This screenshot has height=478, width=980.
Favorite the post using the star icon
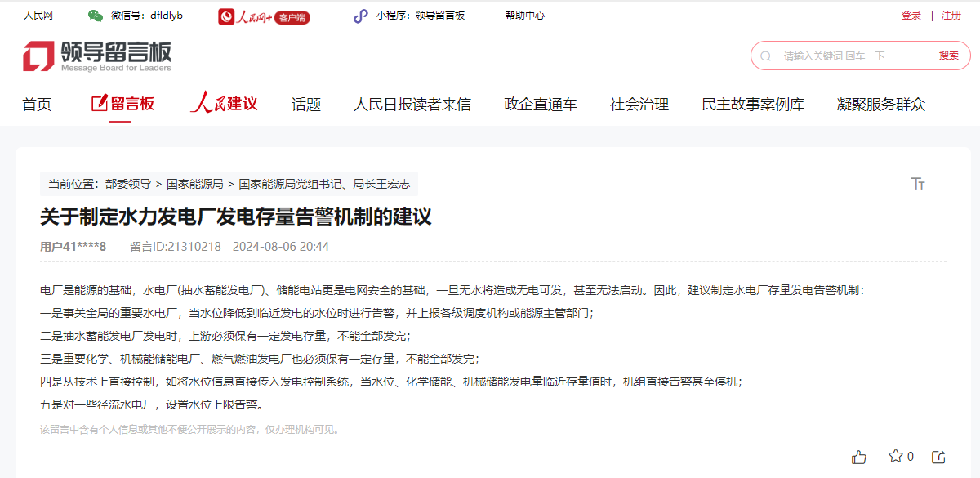coord(898,458)
